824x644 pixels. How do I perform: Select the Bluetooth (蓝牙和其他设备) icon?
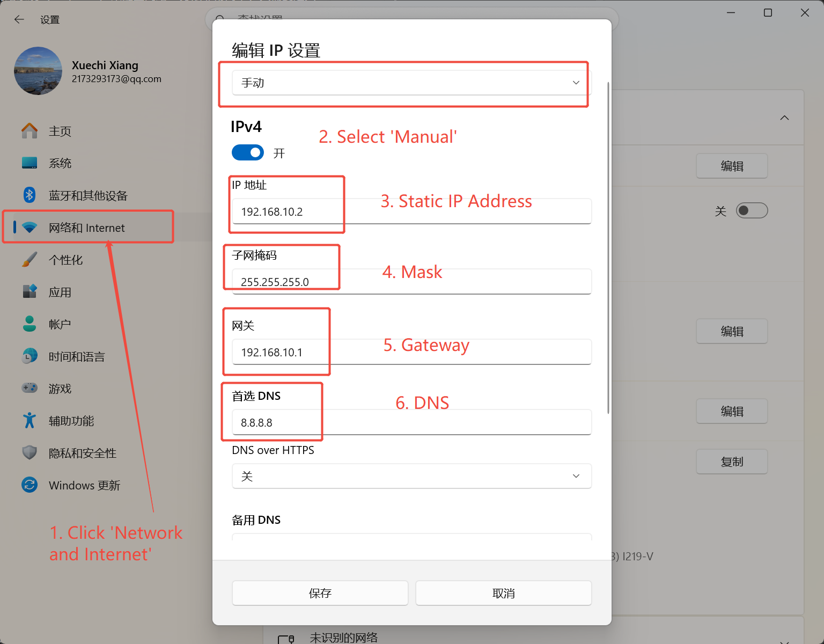(30, 195)
